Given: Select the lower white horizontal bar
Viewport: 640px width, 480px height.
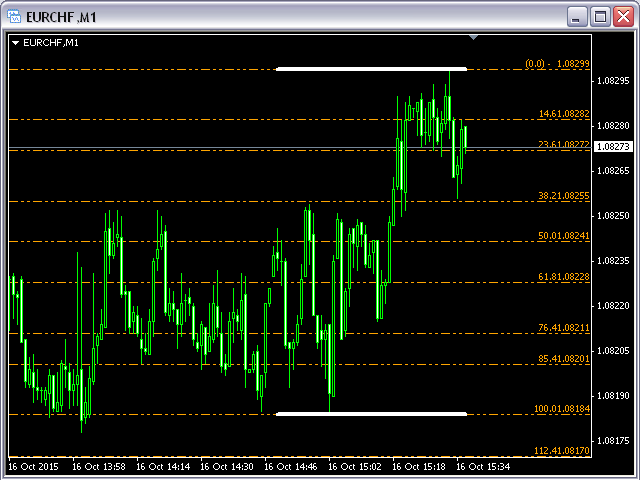Looking at the screenshot, I should [x=371, y=413].
